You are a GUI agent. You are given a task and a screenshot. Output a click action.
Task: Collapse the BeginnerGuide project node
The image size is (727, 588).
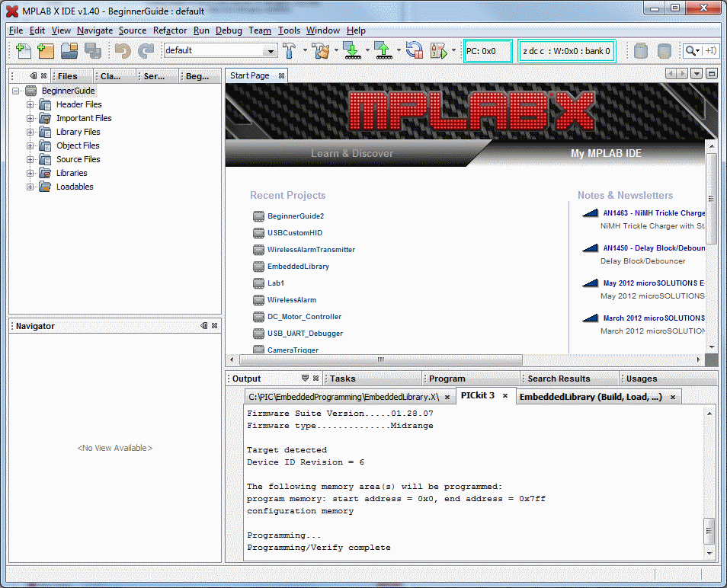(16, 91)
